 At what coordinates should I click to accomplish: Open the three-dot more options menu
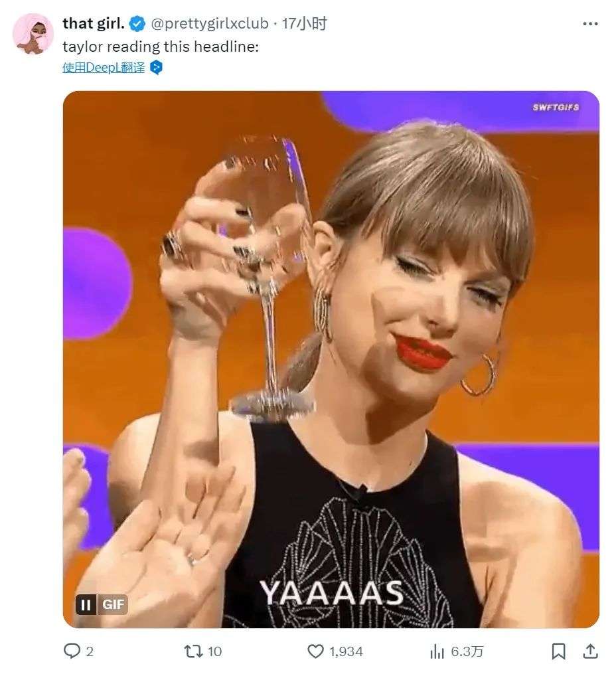pyautogui.click(x=590, y=24)
